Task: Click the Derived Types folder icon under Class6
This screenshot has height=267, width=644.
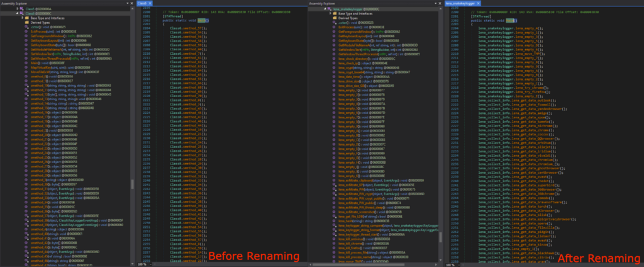Action: (26, 22)
